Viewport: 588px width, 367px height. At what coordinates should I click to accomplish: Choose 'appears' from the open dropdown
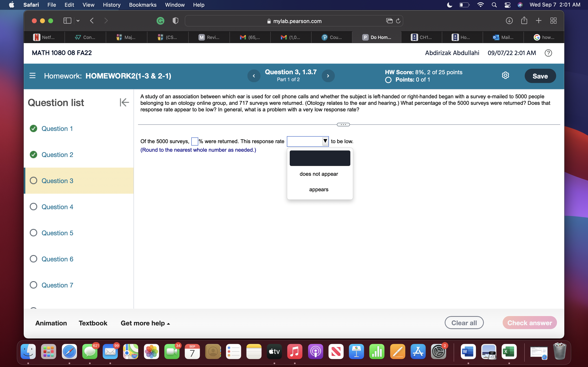click(x=319, y=189)
